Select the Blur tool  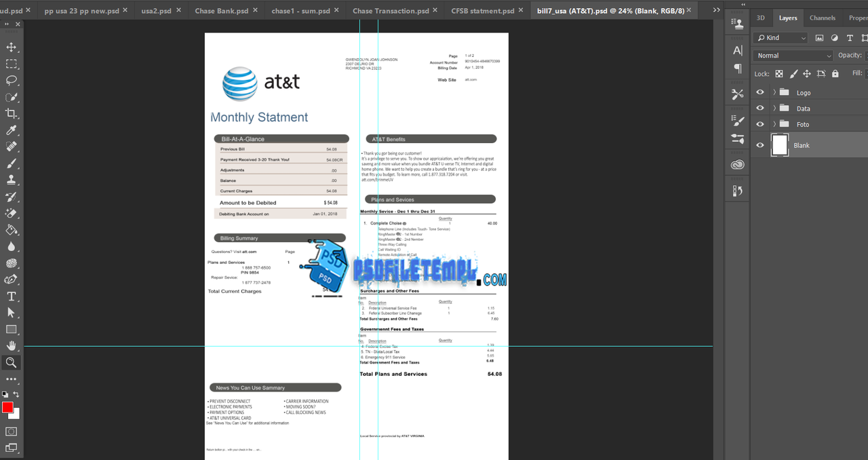point(12,246)
